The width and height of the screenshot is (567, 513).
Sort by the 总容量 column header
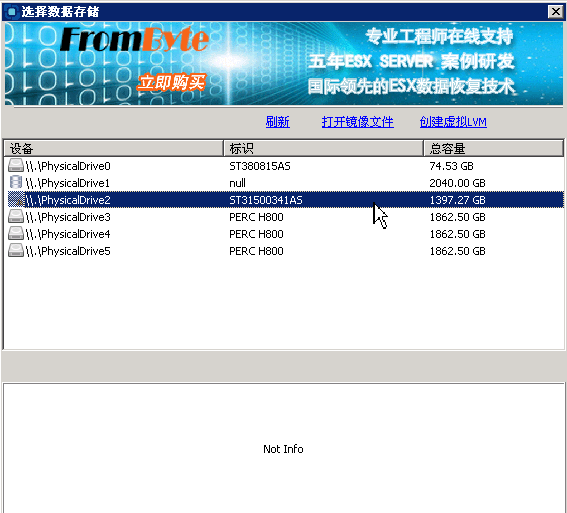[493, 148]
